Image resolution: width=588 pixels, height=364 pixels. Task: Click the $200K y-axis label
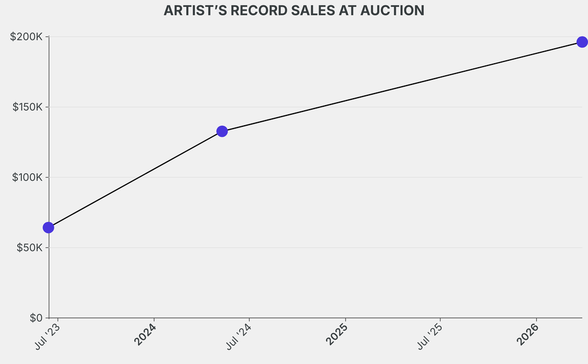click(26, 37)
